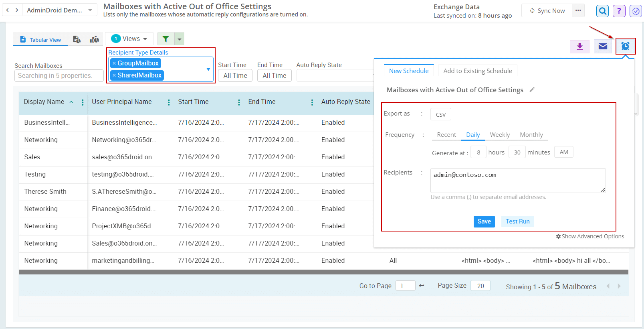Switch to the New Schedule tab

pyautogui.click(x=409, y=71)
